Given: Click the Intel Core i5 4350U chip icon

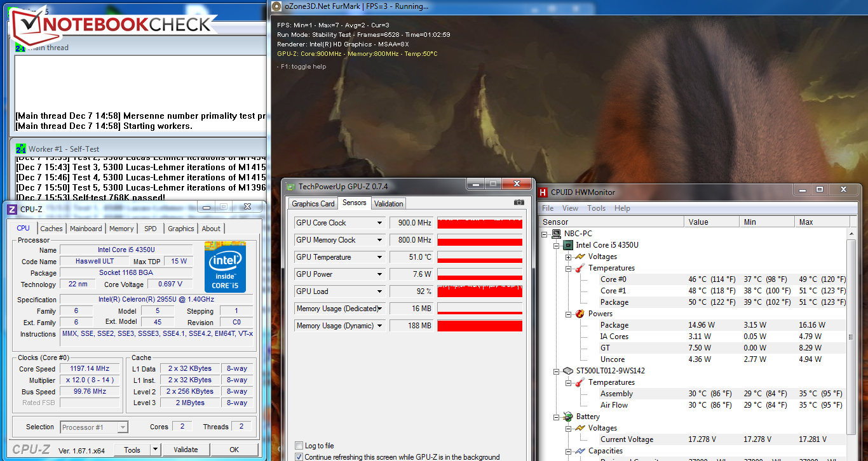Looking at the screenshot, I should click(568, 245).
